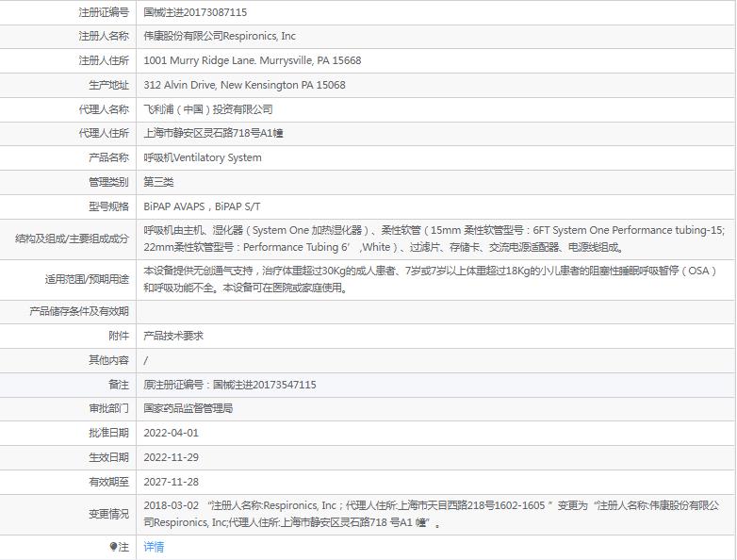Click the 变更情况 label

pos(108,514)
